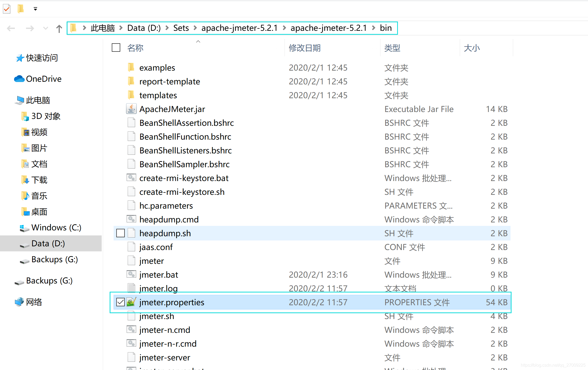
Task: Select Data (D:) in the sidebar
Action: click(51, 243)
